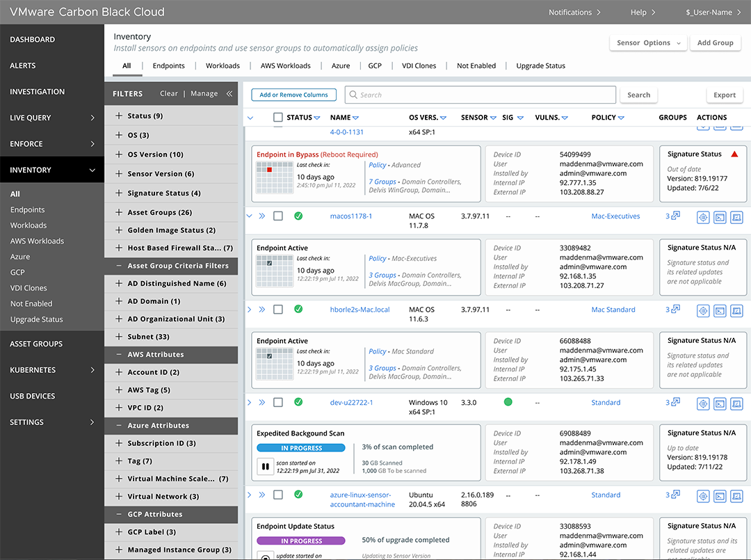Open Live Response console for hborle2s-Mac.local
The width and height of the screenshot is (751, 560).
tap(720, 311)
